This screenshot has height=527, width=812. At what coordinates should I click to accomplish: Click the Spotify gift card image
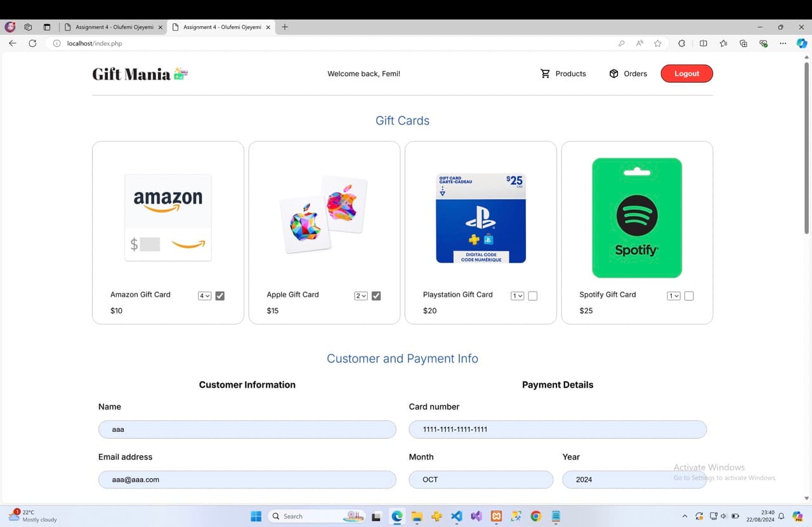(637, 218)
